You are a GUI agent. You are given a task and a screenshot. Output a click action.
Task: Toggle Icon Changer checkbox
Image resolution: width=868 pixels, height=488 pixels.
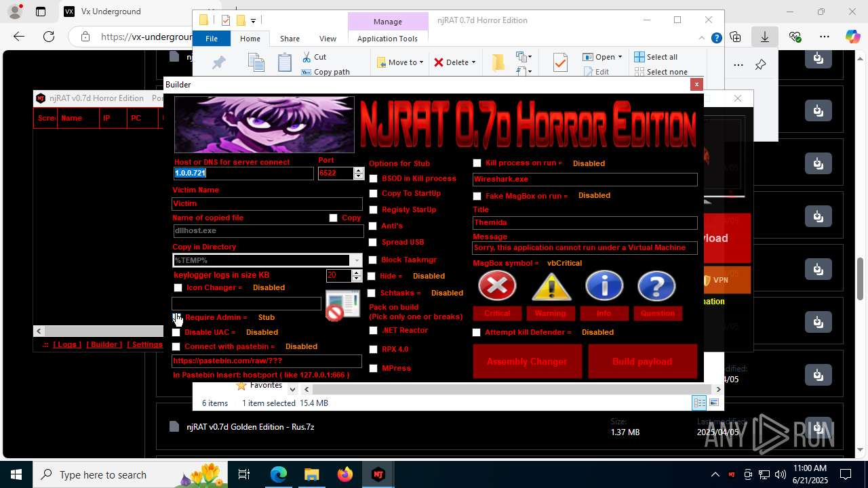click(x=178, y=288)
